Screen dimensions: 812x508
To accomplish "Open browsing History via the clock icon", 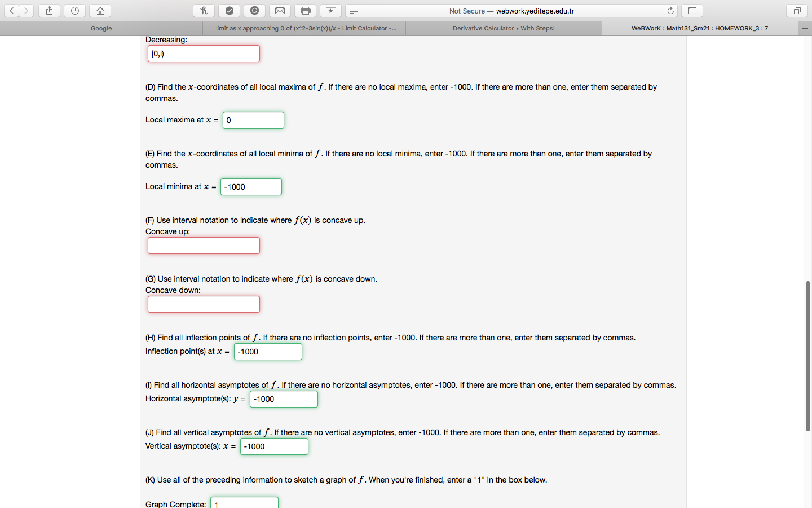I will [x=74, y=10].
